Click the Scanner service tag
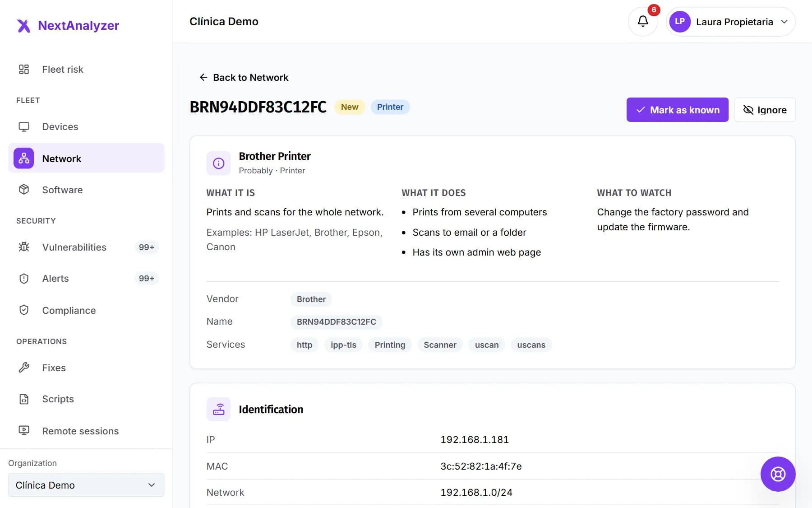The image size is (812, 508). click(x=440, y=345)
